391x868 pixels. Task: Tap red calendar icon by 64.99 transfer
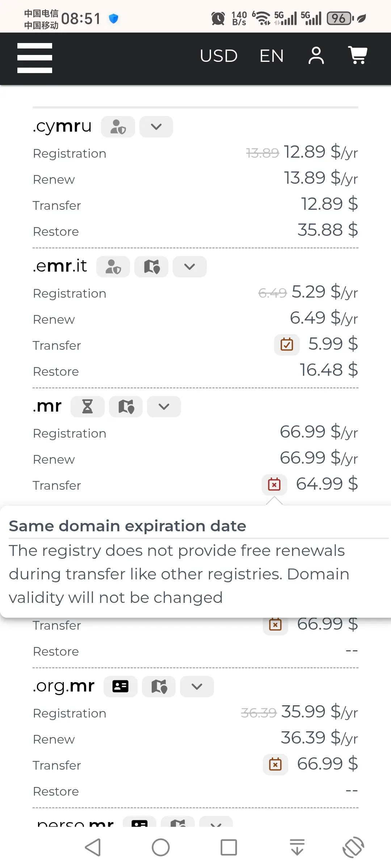pos(274,484)
